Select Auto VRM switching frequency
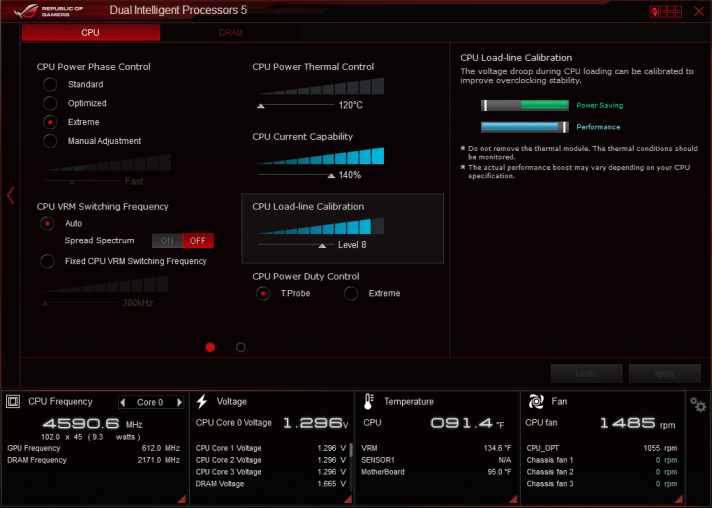Screen dimensions: 712x508 click(x=47, y=223)
